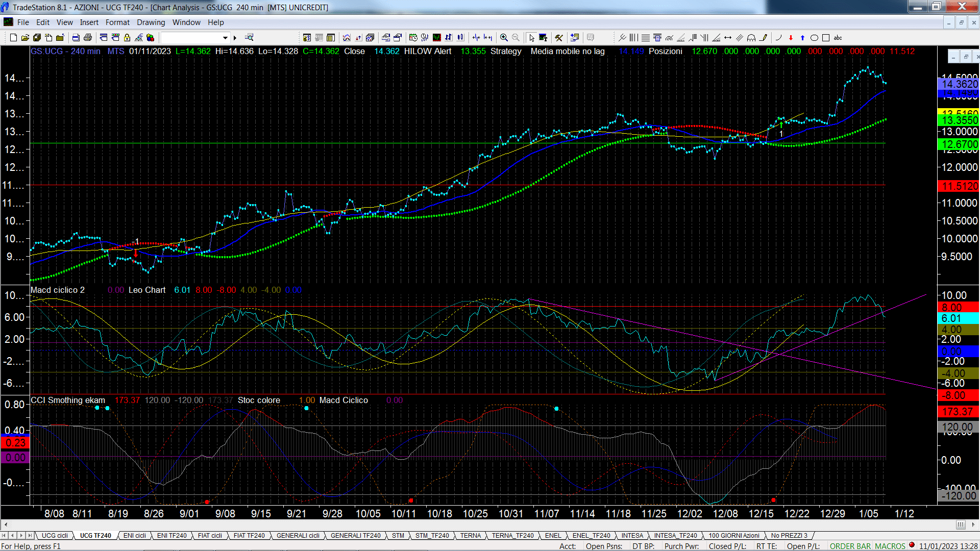
Task: Click MACROS in the status bar
Action: click(890, 546)
